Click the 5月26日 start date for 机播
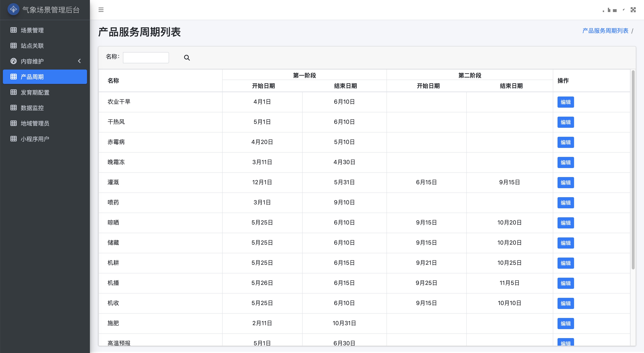 (x=262, y=283)
